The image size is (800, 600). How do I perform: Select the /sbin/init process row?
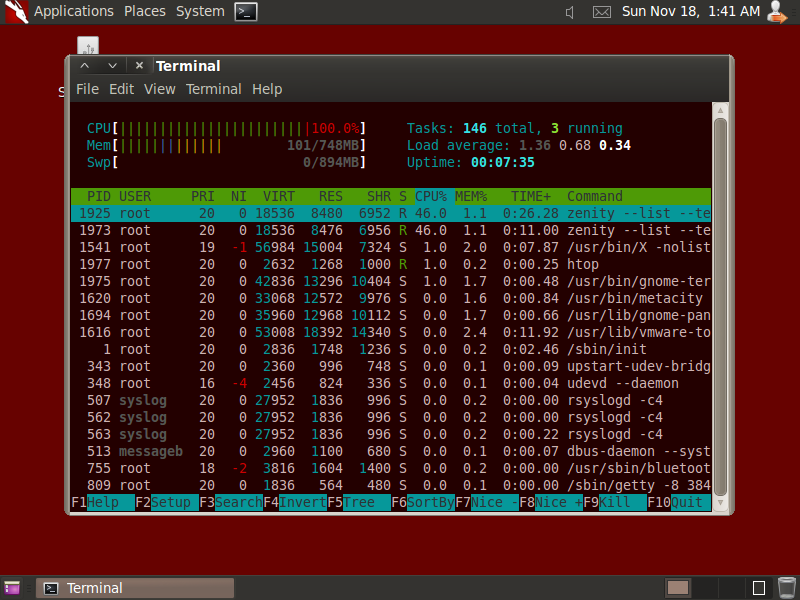391,349
